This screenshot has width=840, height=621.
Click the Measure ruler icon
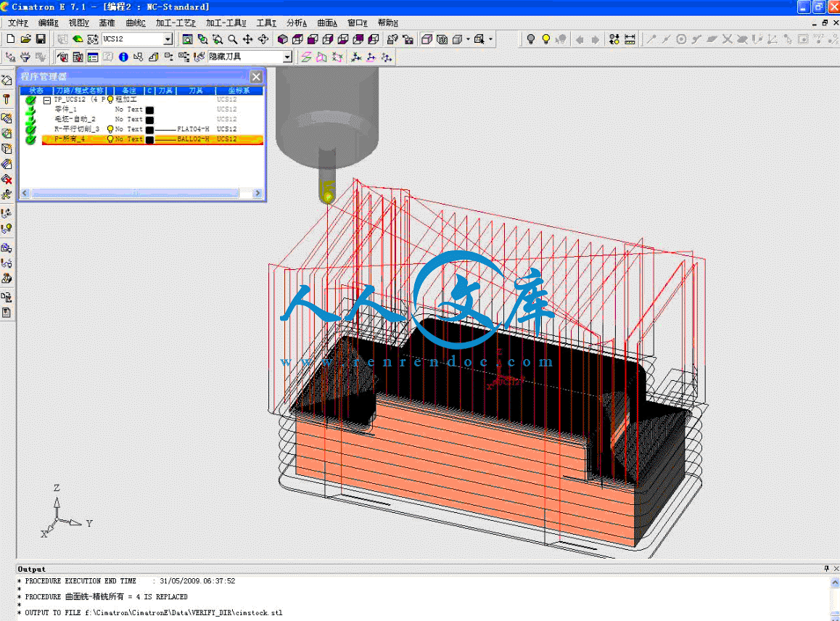point(630,39)
